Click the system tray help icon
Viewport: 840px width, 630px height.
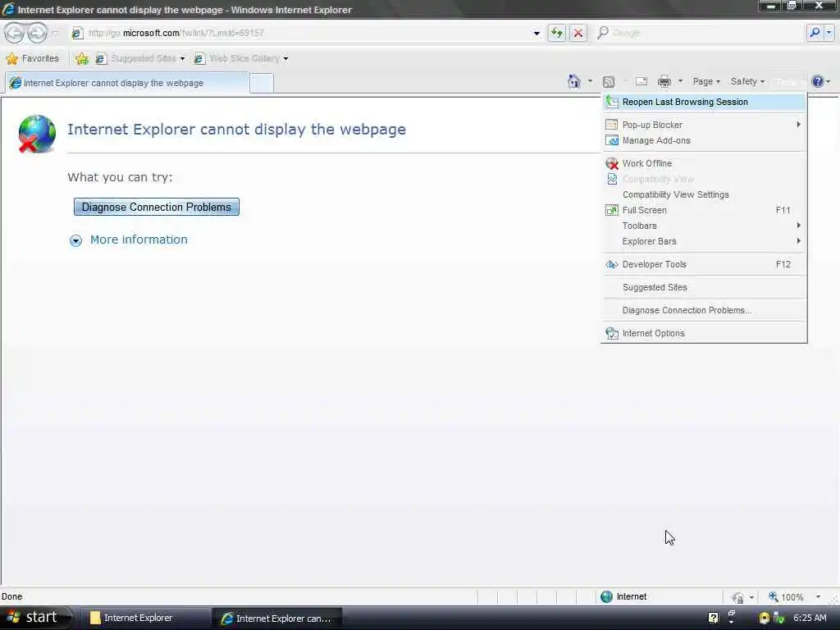713,618
